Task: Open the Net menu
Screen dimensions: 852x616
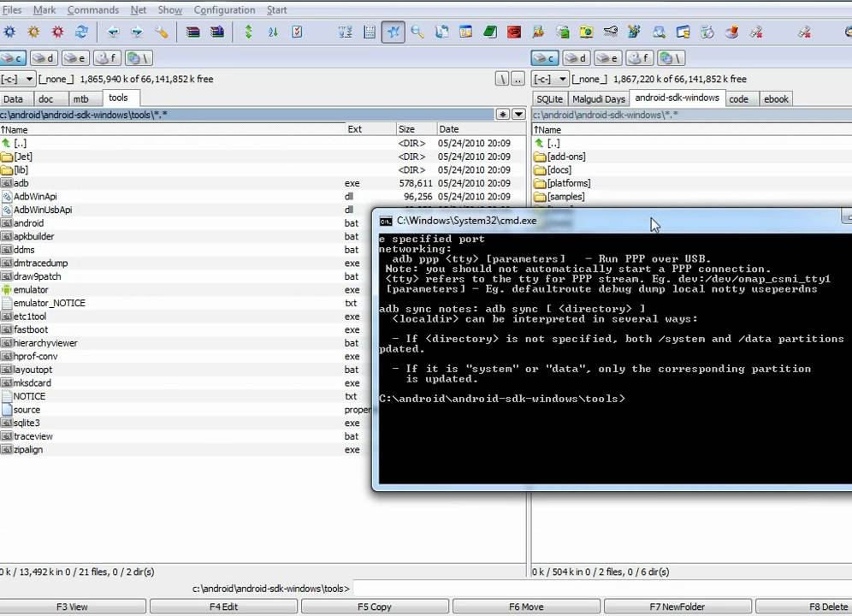Action: 138,9
